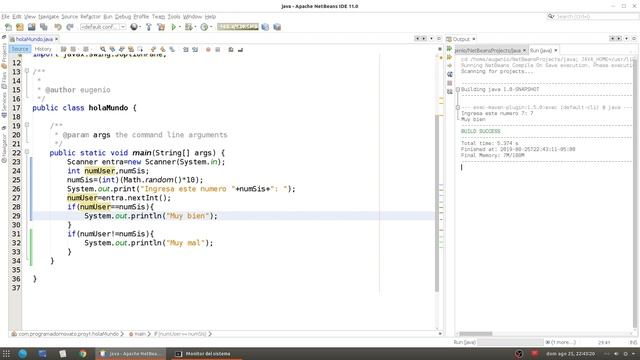Open the Edit menu
This screenshot has width=640, height=360.
[x=17, y=17]
